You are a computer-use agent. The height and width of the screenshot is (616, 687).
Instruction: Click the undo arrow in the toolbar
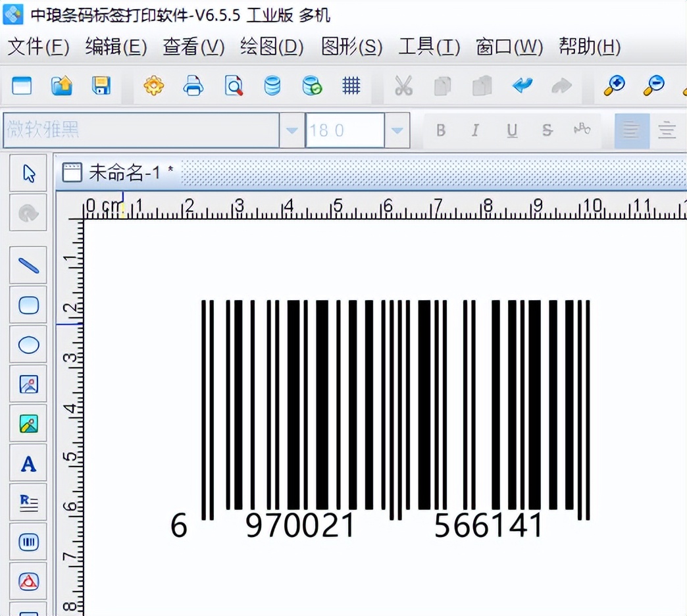pos(522,86)
